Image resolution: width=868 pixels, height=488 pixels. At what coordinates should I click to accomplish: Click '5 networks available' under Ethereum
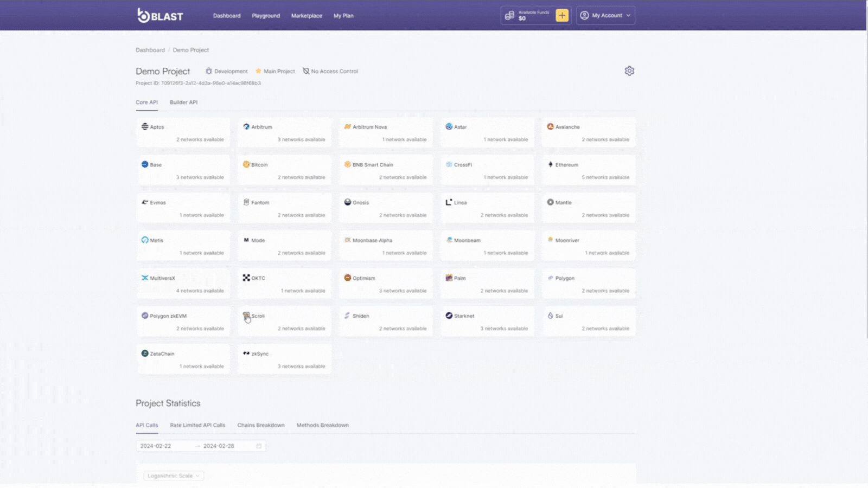pos(605,177)
